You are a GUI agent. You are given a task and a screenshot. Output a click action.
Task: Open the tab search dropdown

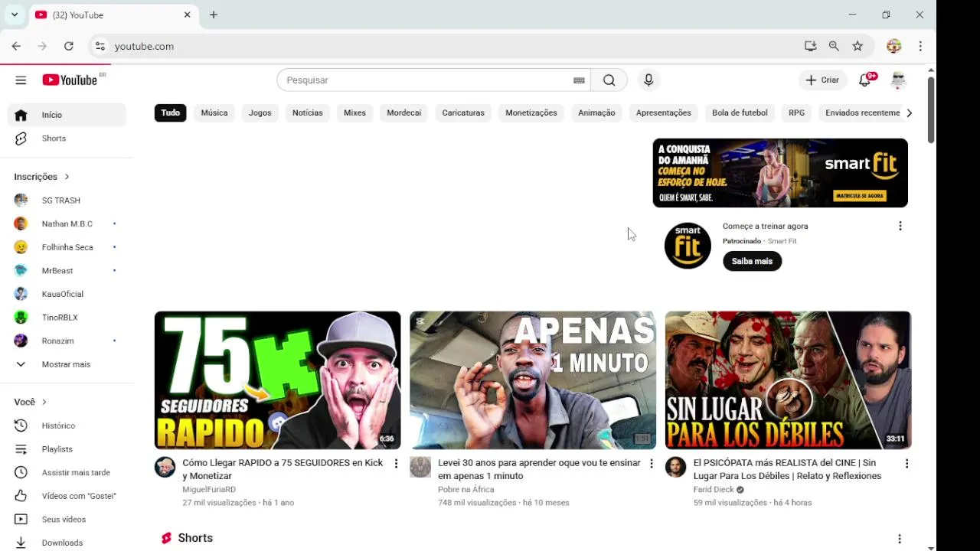coord(14,15)
